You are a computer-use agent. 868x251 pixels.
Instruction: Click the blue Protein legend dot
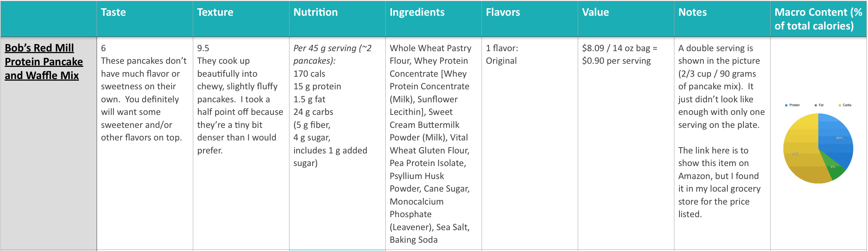[786, 105]
